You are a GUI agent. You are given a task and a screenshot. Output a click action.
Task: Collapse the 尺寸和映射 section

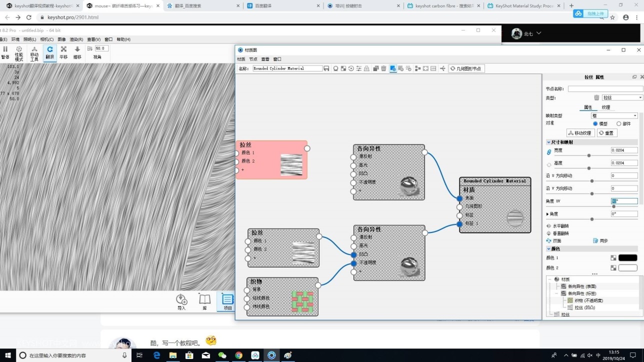pyautogui.click(x=548, y=142)
